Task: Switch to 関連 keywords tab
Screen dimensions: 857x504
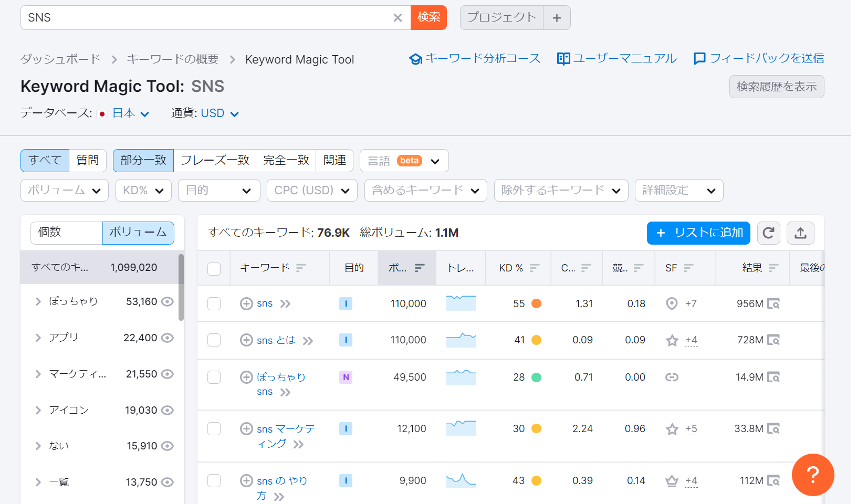Action: tap(335, 161)
